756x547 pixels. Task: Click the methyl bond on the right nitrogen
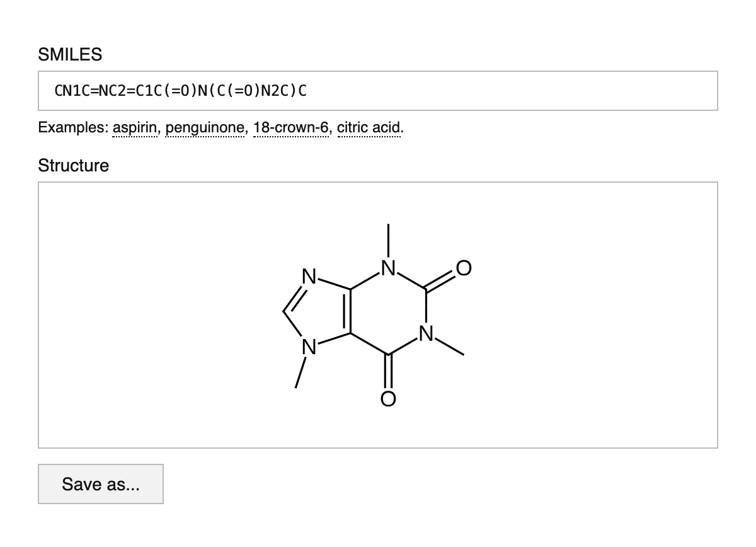point(450,348)
